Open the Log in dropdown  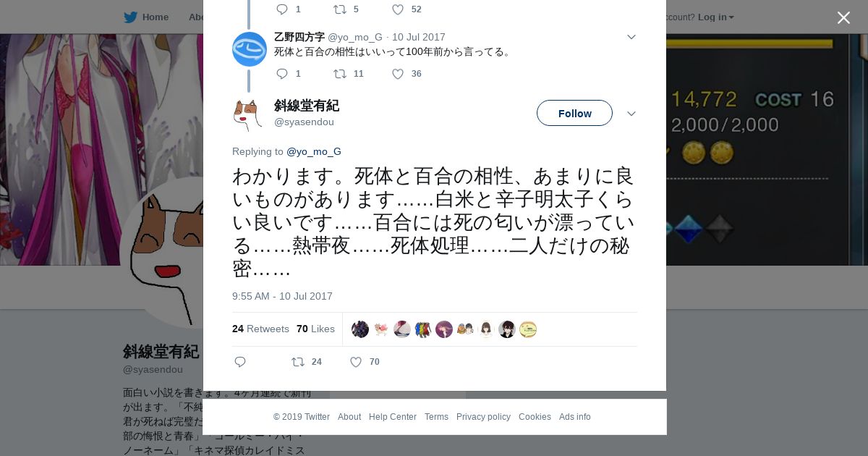coord(715,17)
